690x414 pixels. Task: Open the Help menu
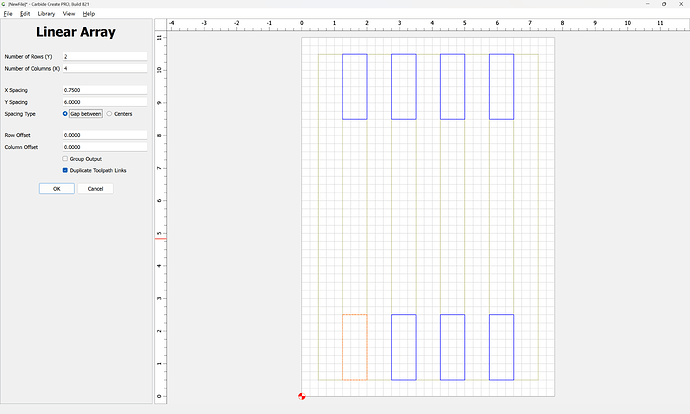pos(89,14)
